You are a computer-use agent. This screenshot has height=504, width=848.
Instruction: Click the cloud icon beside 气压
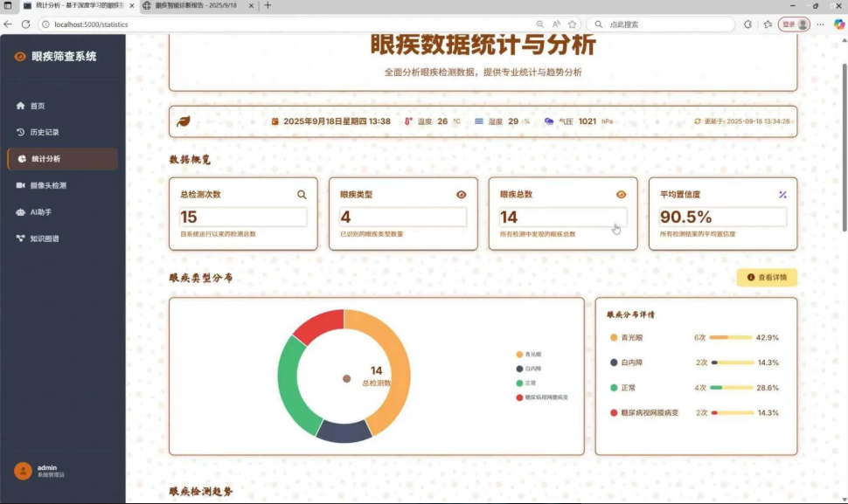pos(549,121)
